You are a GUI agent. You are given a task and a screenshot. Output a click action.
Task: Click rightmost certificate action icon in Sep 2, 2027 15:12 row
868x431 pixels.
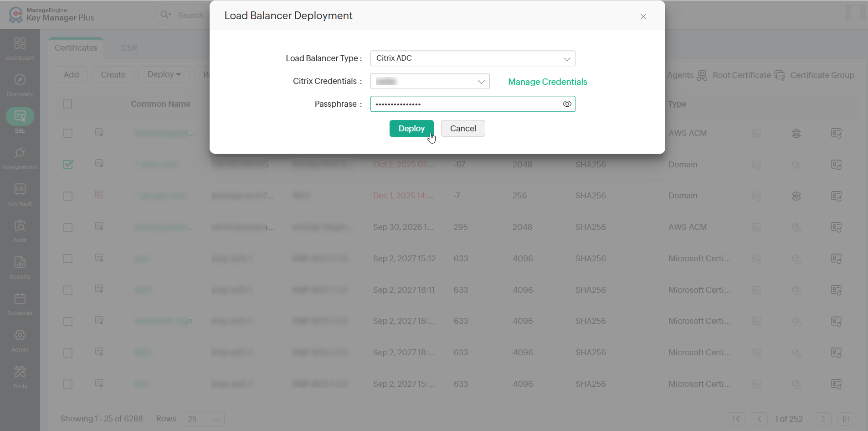(x=836, y=259)
